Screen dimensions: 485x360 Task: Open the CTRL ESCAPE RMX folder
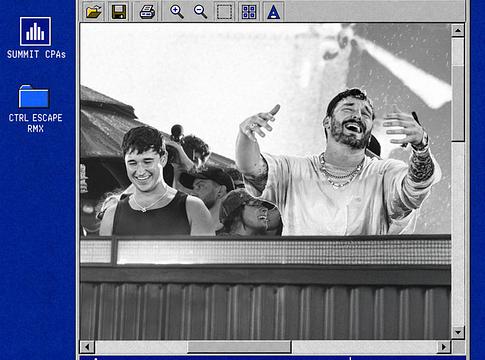click(x=33, y=96)
